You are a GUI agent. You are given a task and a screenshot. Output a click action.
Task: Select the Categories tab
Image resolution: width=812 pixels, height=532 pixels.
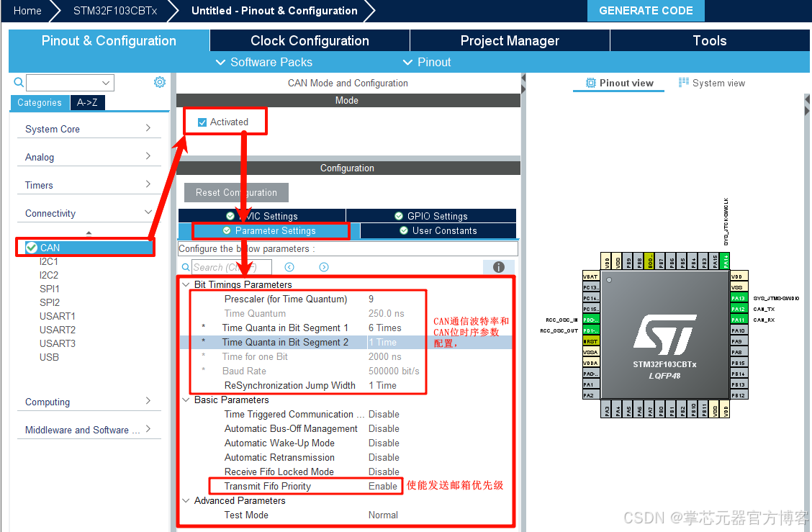(x=40, y=102)
